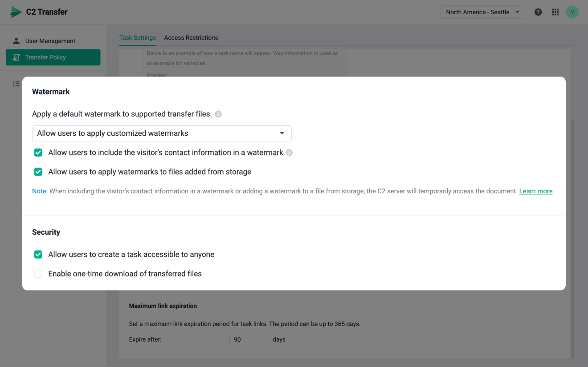Open the V profile avatar menu

[x=572, y=12]
